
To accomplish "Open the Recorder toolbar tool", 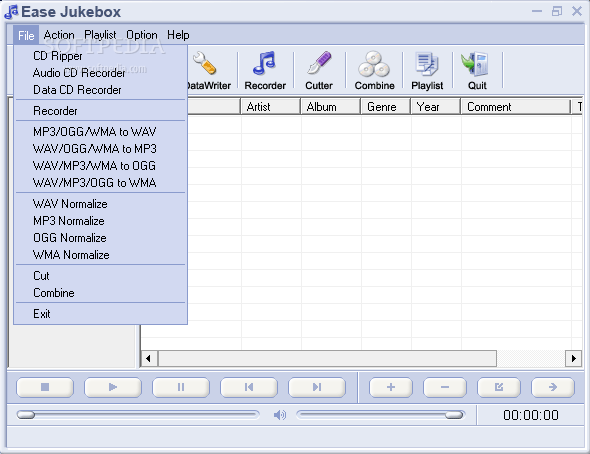I will click(265, 71).
